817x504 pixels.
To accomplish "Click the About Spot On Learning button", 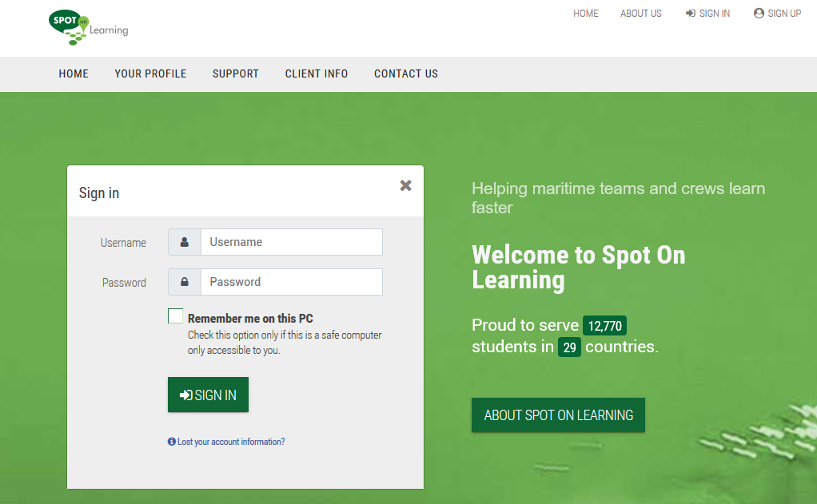I will pos(558,415).
